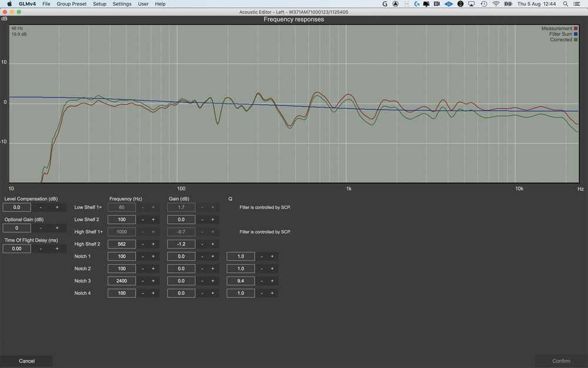Increase the Notch 1 frequency

(153, 257)
